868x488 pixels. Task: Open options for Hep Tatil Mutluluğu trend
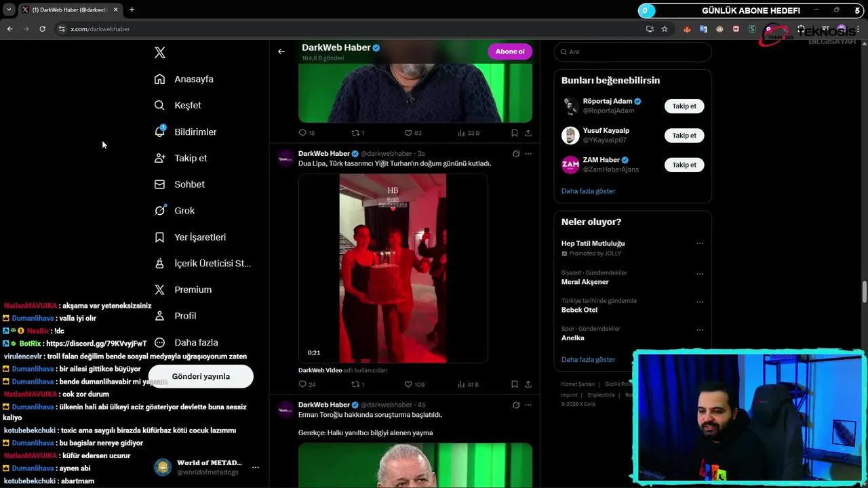pyautogui.click(x=700, y=244)
